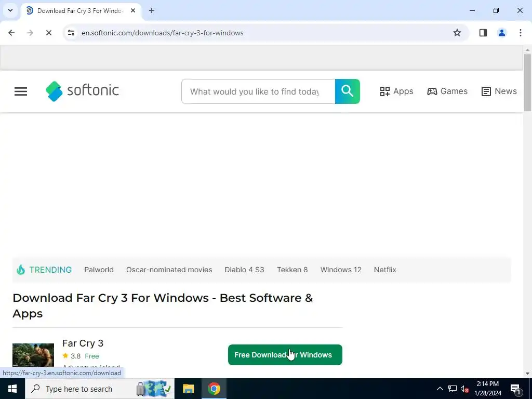Click the page vertical scrollbar
532x399 pixels.
(x=527, y=83)
